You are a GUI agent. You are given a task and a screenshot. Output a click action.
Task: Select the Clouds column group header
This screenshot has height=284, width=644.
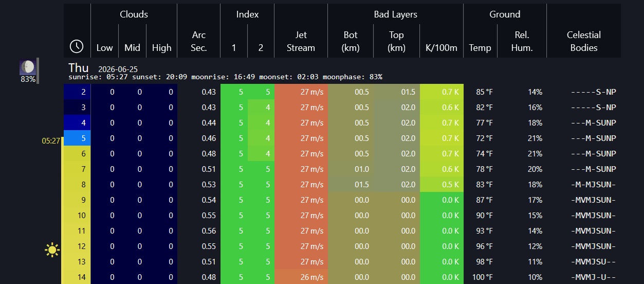coord(134,14)
